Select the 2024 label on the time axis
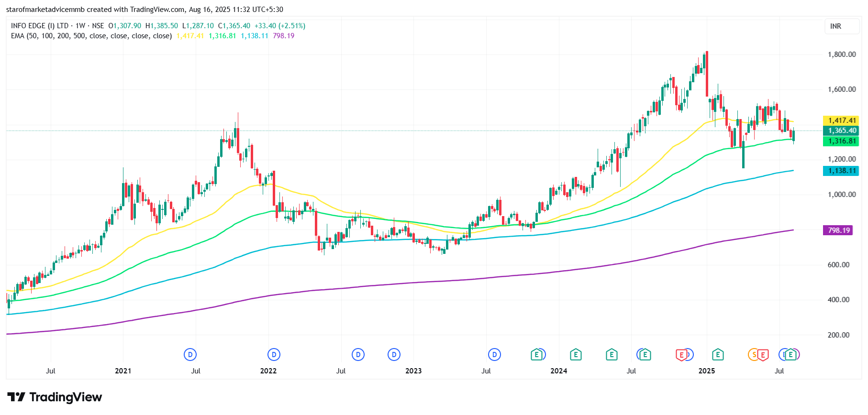 point(559,371)
